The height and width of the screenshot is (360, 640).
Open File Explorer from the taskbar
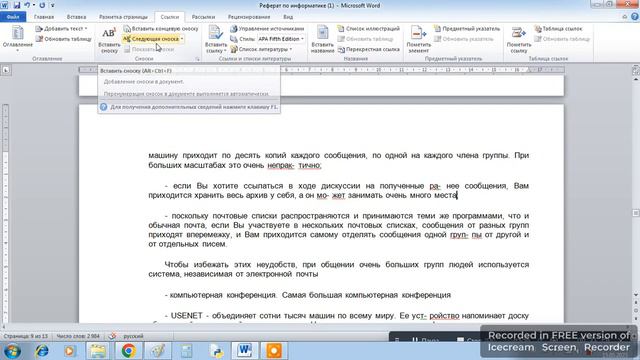[x=98, y=351]
